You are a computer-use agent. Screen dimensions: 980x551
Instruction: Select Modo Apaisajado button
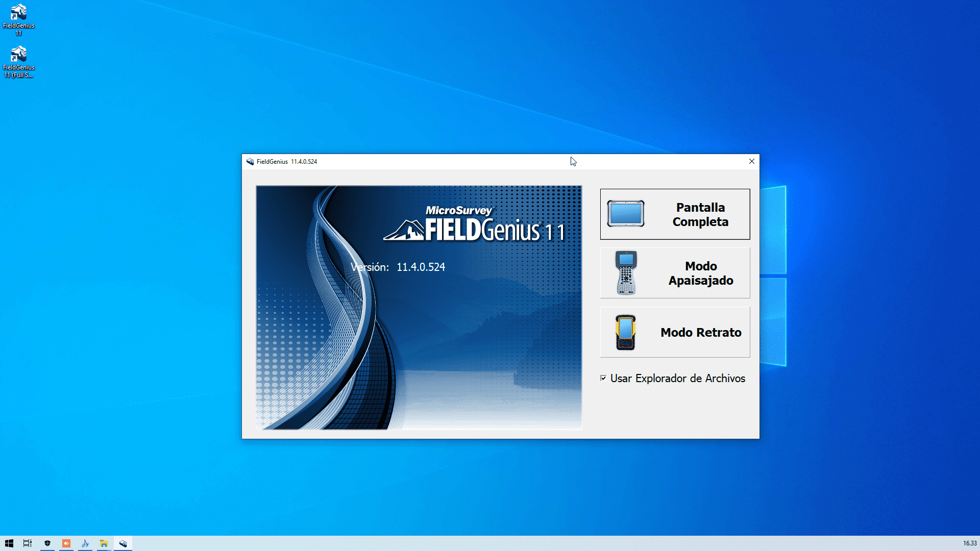coord(700,273)
